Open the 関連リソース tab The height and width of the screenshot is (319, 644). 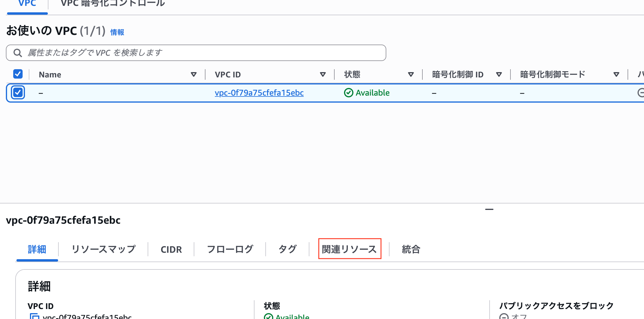(349, 250)
